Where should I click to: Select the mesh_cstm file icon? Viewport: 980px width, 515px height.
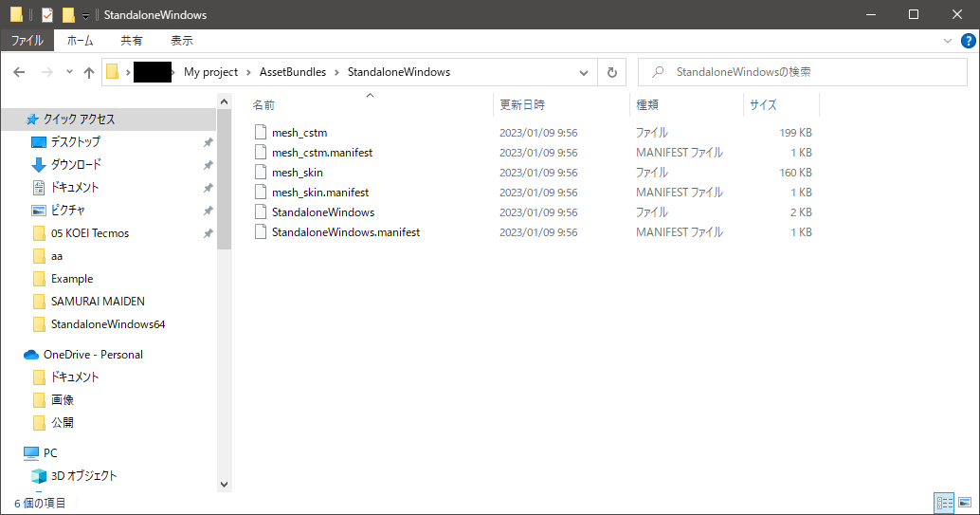(x=261, y=132)
